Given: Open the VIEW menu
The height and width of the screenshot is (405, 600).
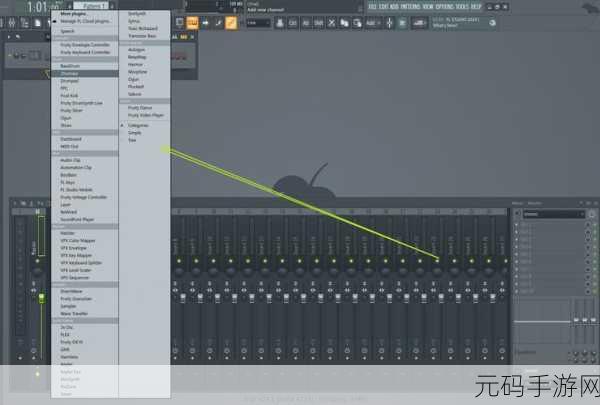Looking at the screenshot, I should [x=428, y=7].
